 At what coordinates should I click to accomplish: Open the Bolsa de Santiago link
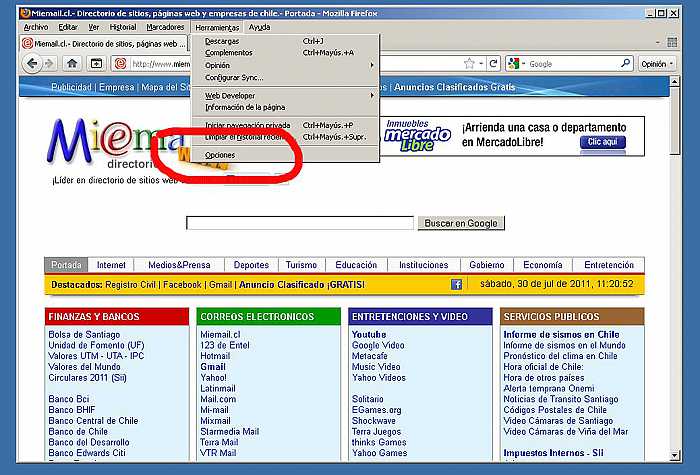pyautogui.click(x=84, y=334)
